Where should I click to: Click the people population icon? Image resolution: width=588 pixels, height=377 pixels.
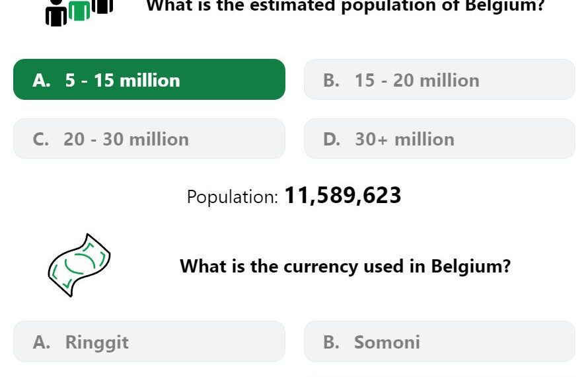(79, 13)
